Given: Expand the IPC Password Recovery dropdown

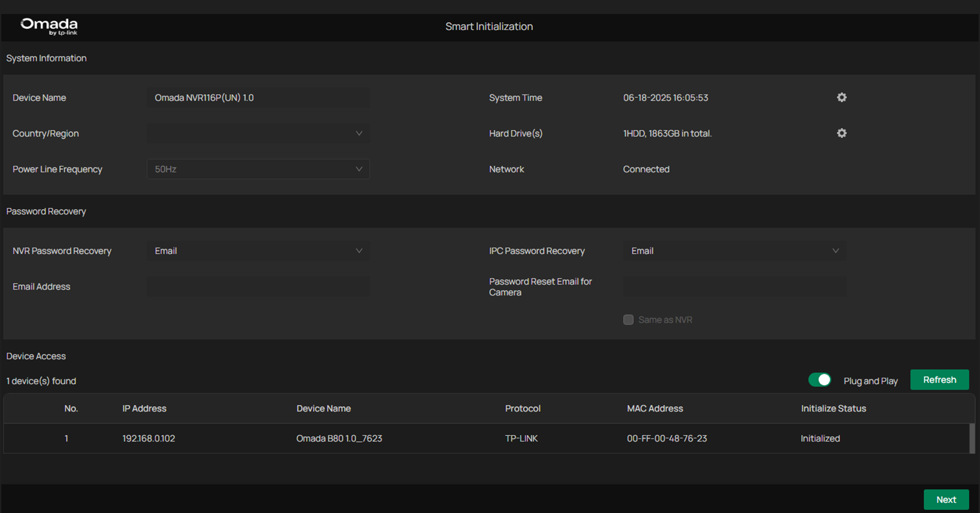Looking at the screenshot, I should pos(735,251).
